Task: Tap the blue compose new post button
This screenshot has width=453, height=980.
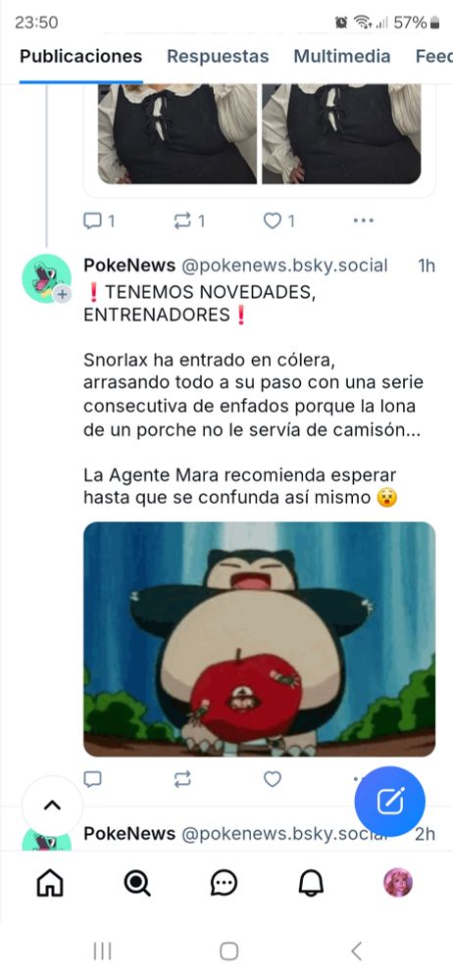Action: [390, 802]
